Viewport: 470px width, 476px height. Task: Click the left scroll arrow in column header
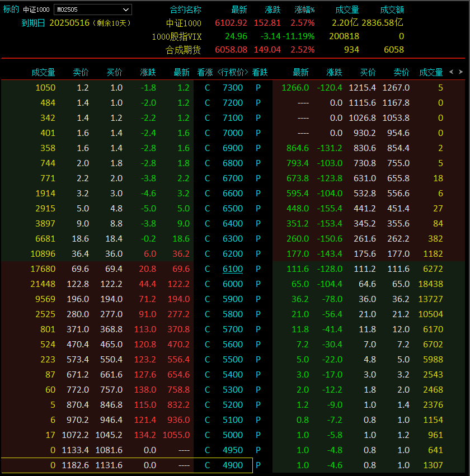[452, 72]
